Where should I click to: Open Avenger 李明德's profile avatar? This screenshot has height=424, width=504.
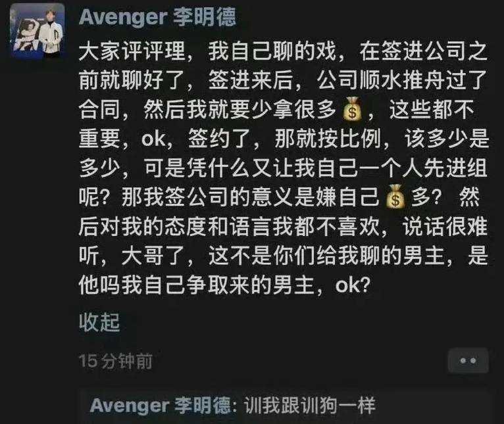tap(38, 30)
